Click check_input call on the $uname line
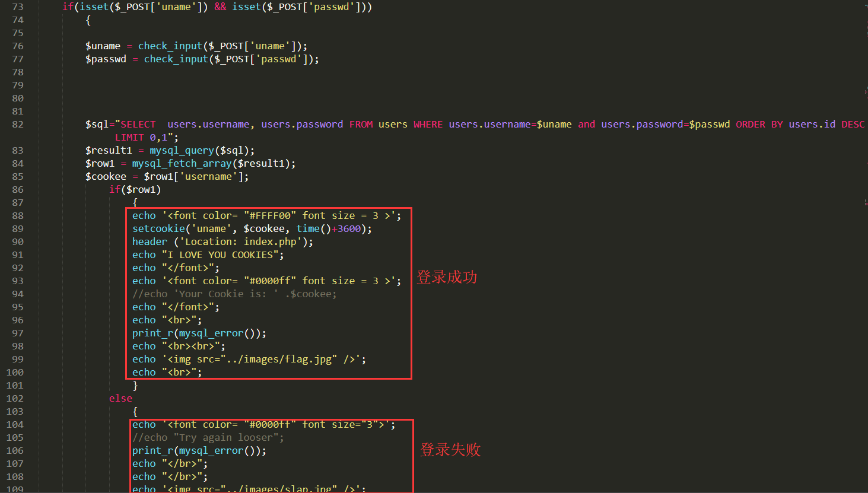Image resolution: width=868 pixels, height=493 pixels. (x=170, y=46)
